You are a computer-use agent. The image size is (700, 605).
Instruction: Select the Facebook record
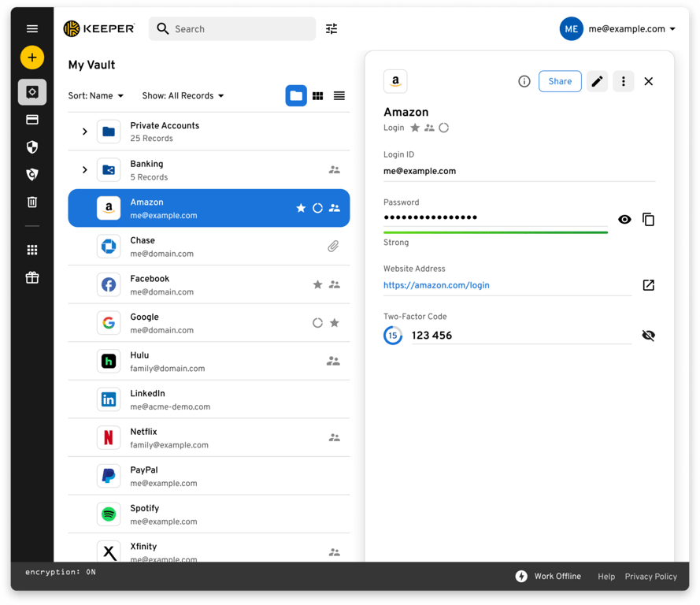click(209, 285)
